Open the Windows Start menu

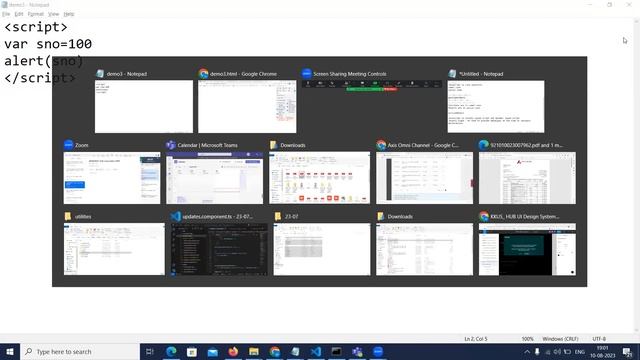pos(10,351)
